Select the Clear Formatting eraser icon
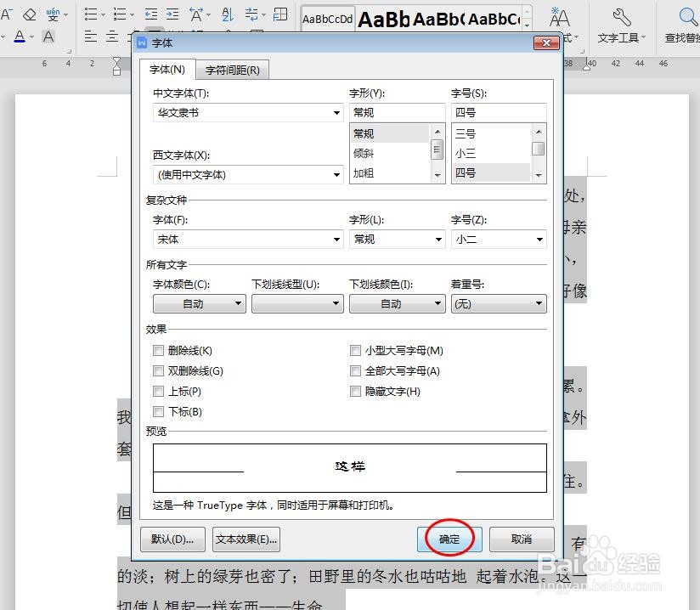700x610 pixels. click(28, 14)
